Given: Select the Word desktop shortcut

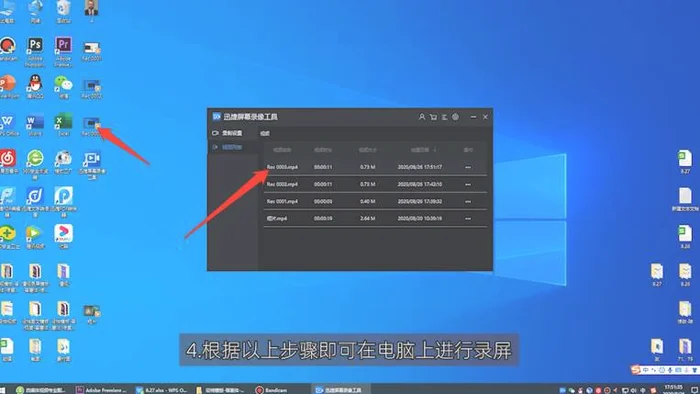Looking at the screenshot, I should [x=35, y=125].
